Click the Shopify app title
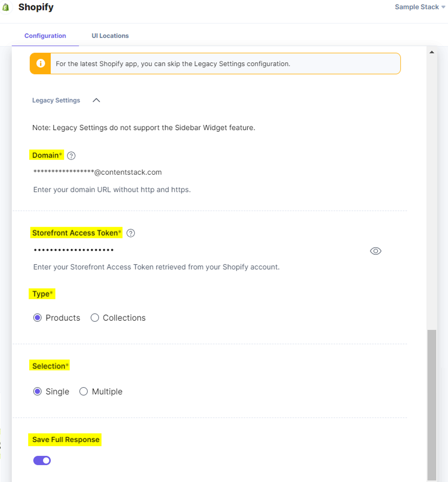This screenshot has height=482, width=448. click(x=36, y=7)
